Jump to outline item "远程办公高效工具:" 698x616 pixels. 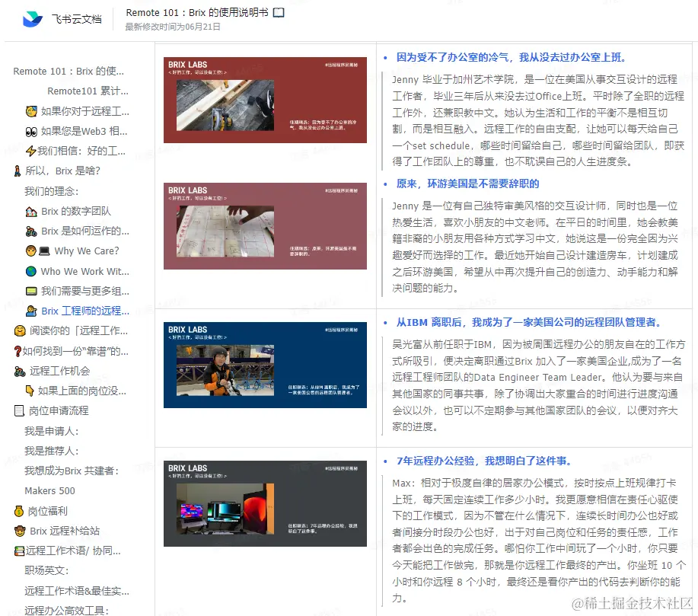[67, 610]
